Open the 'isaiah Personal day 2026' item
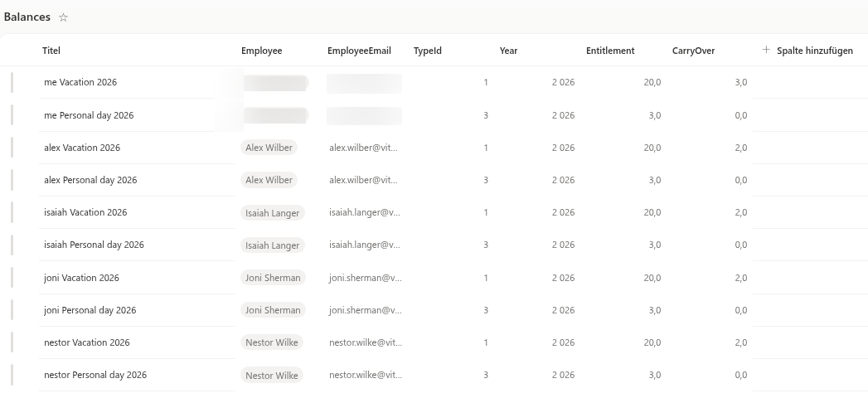 [94, 245]
